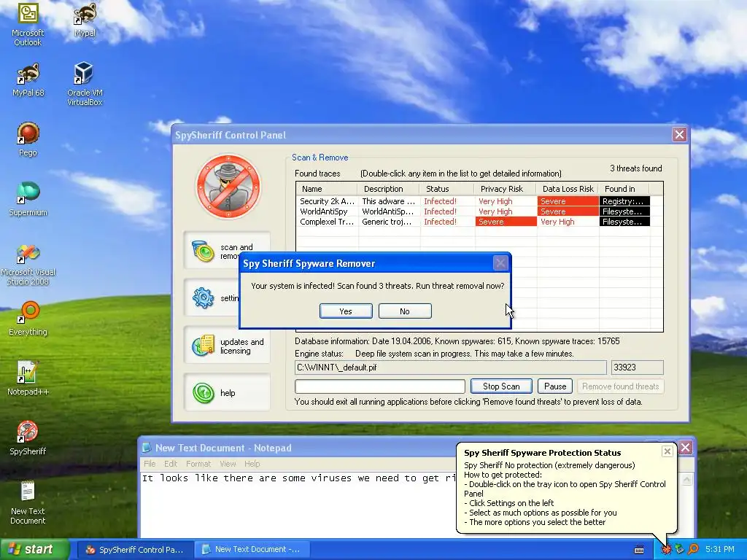This screenshot has width=747, height=560.
Task: Click the Notepad title bar document icon
Action: [x=147, y=448]
